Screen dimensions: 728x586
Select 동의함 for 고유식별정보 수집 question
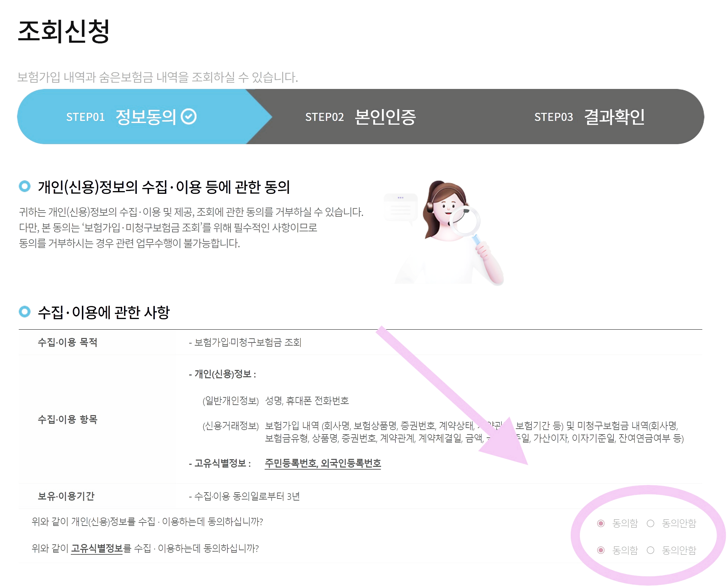(x=601, y=550)
